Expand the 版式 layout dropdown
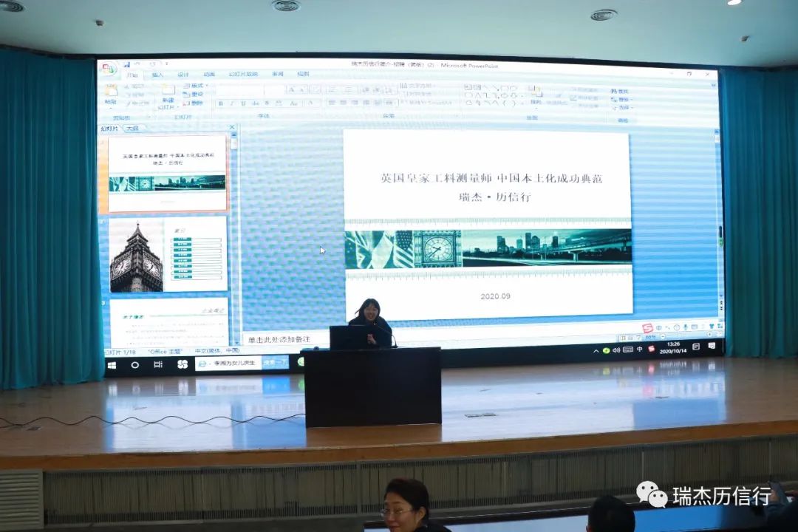The image size is (798, 532). tap(197, 86)
